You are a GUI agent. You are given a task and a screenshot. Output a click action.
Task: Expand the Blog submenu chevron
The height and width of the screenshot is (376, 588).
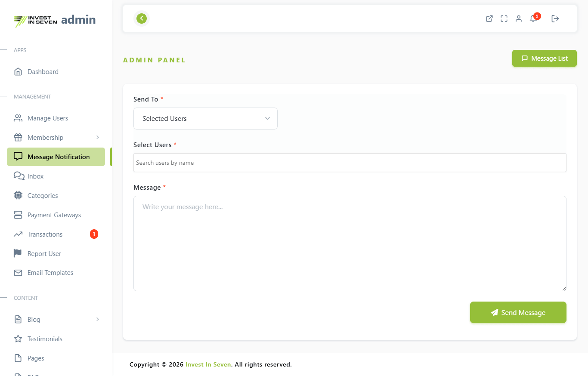tap(98, 319)
